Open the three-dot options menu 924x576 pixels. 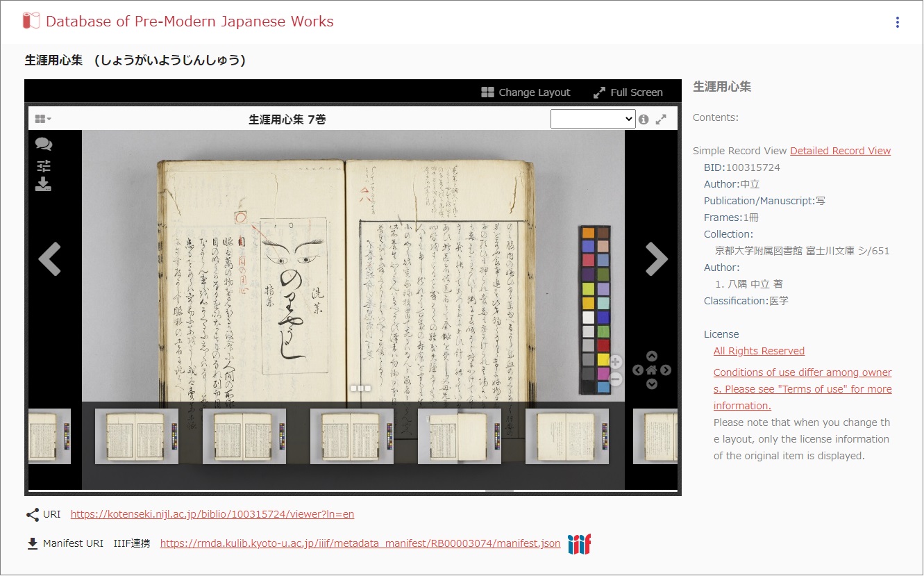coord(898,22)
